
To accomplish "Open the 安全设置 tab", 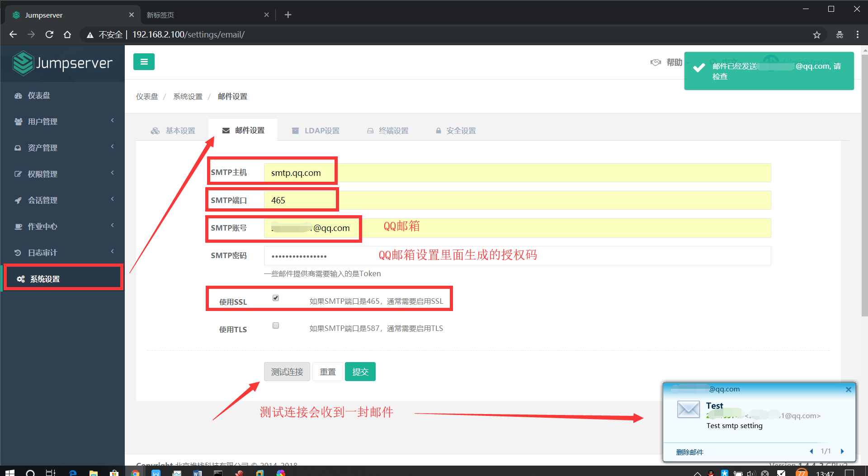I will coord(456,131).
